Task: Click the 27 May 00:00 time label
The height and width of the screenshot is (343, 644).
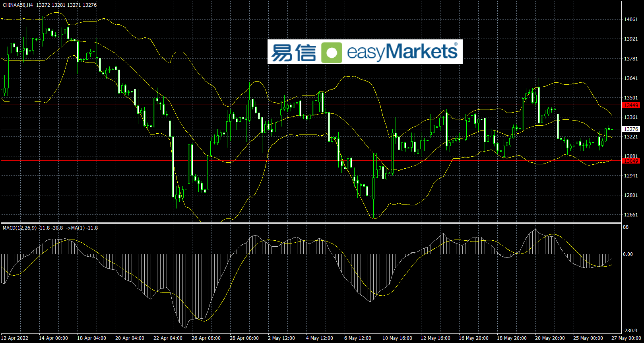Action: tap(626, 338)
